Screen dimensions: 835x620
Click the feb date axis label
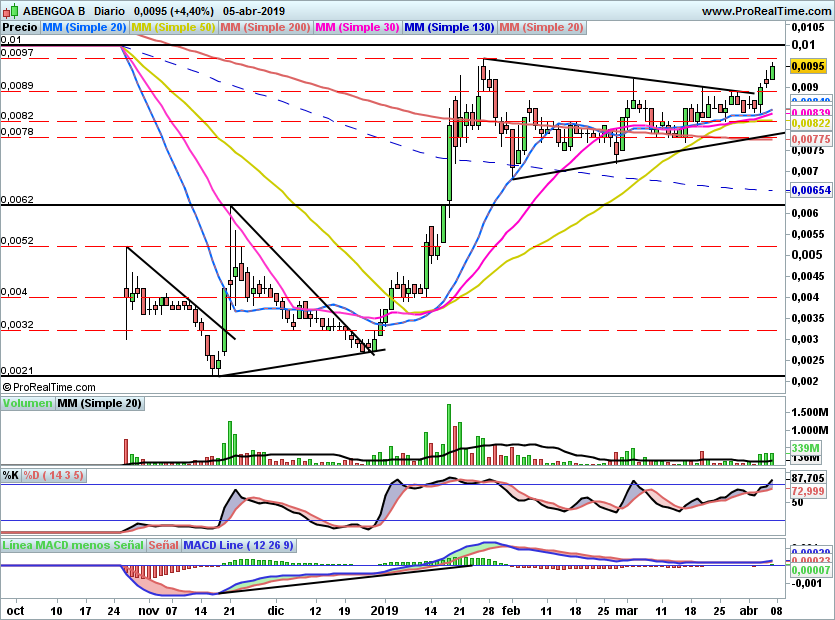coord(511,610)
